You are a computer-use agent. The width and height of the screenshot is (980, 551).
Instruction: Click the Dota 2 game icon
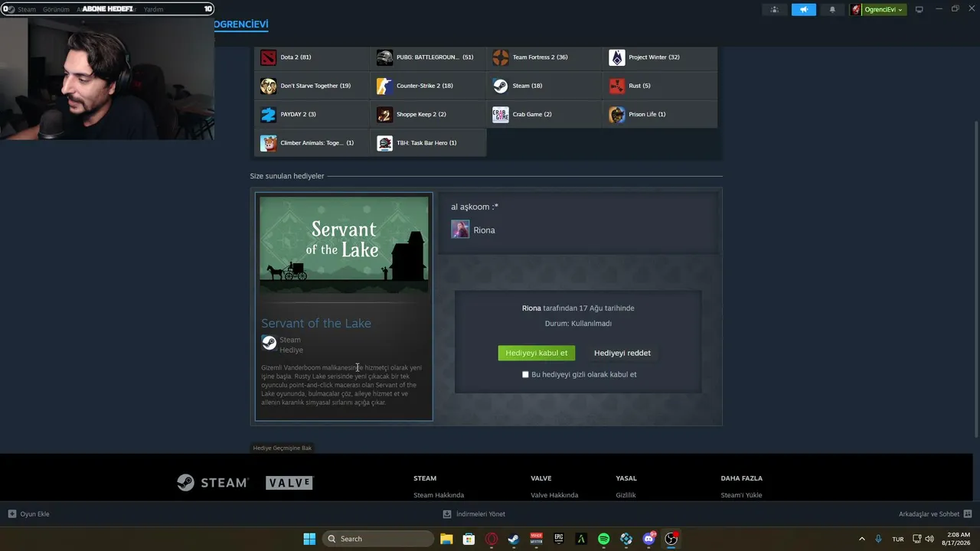(x=268, y=57)
